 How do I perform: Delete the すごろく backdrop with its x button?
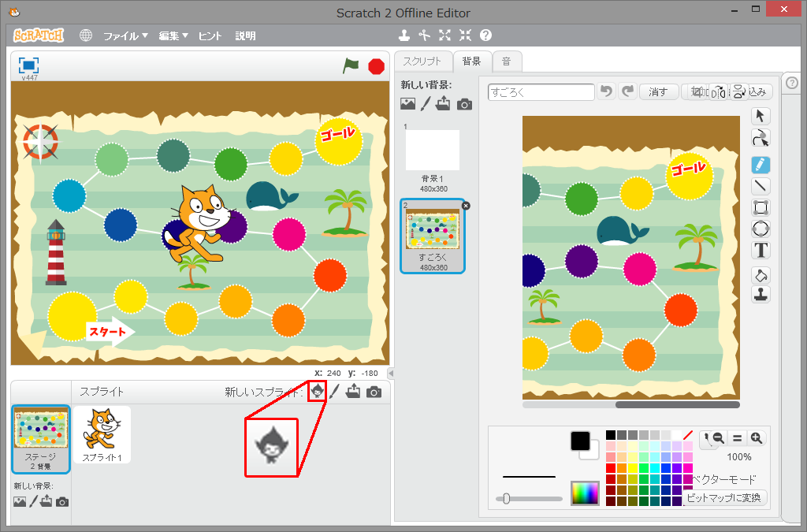[466, 206]
